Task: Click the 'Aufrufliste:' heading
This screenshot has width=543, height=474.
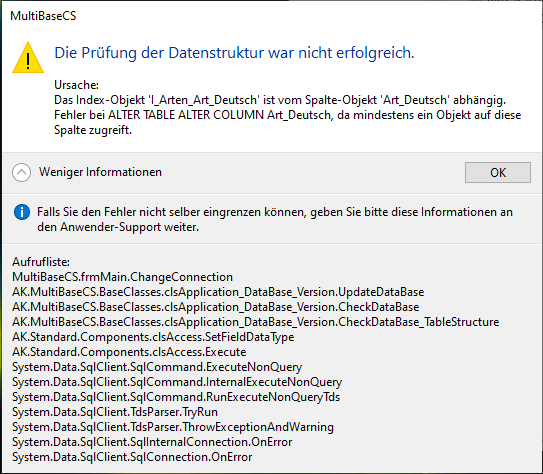Action: click(x=41, y=262)
